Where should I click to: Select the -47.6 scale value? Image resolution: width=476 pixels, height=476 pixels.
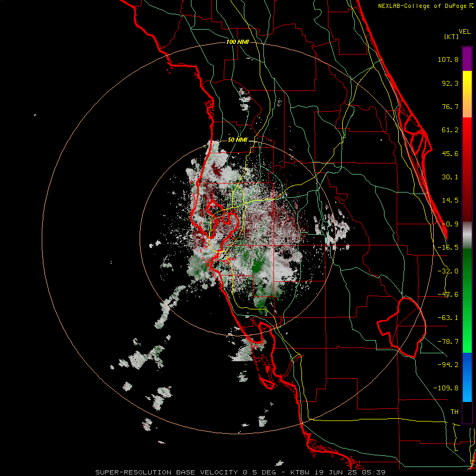[x=448, y=295]
